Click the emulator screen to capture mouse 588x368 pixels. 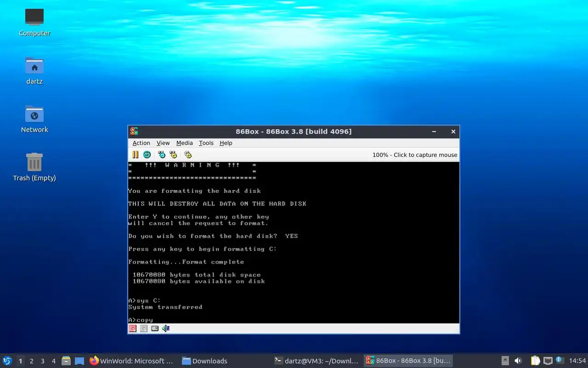(294, 242)
